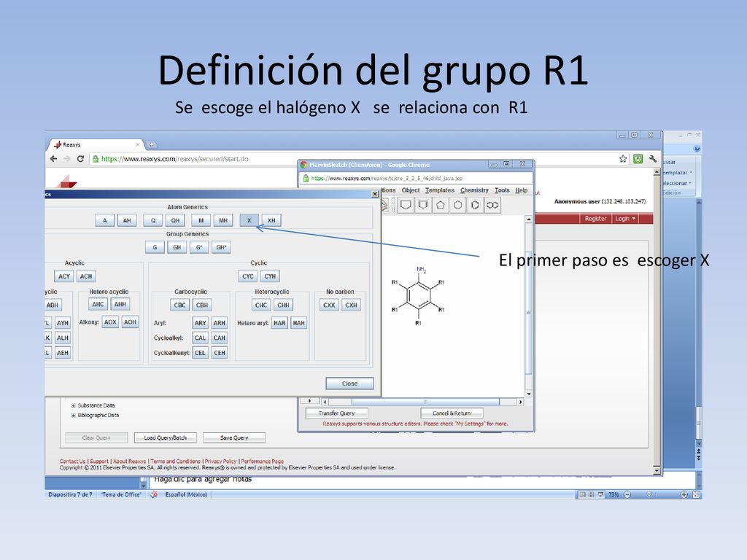This screenshot has width=747, height=560.
Task: Click the Close button in generics dialog
Action: tap(349, 384)
